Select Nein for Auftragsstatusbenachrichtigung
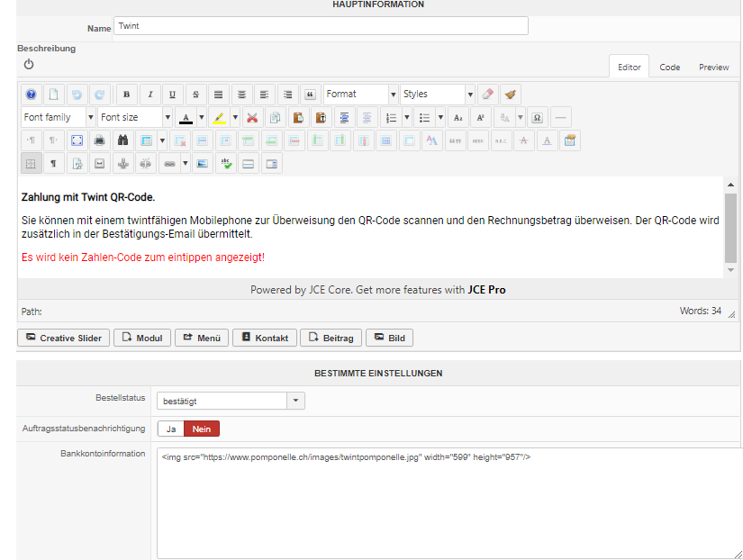The height and width of the screenshot is (560, 743). point(202,429)
